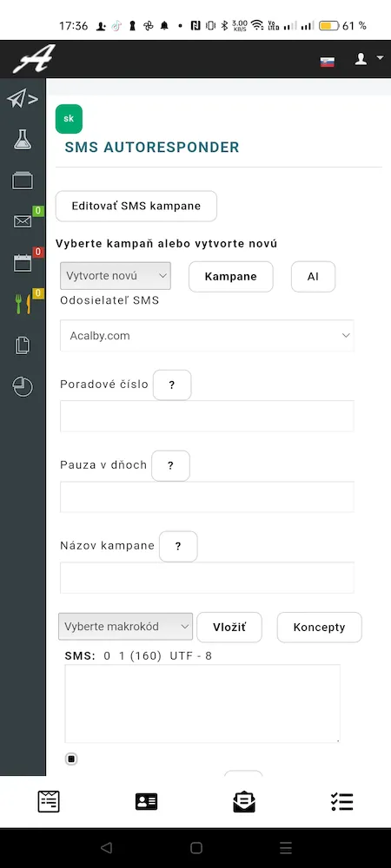Toggle the small checkbox below SMS textarea

coord(71,759)
